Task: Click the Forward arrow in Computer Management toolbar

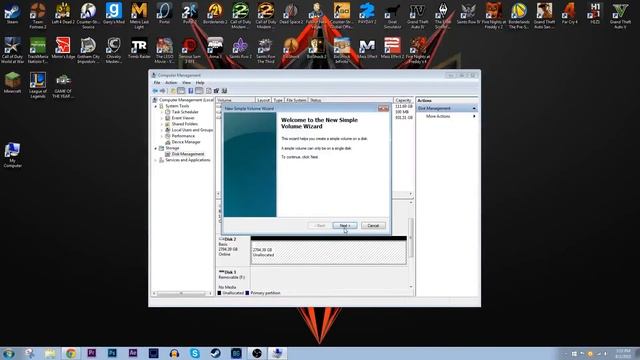Action: point(162,91)
